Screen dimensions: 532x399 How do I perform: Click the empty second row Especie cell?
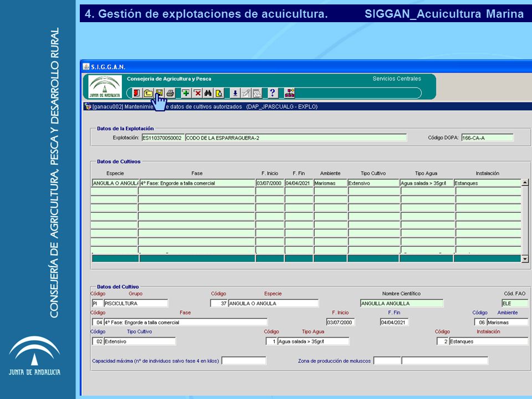coord(115,191)
